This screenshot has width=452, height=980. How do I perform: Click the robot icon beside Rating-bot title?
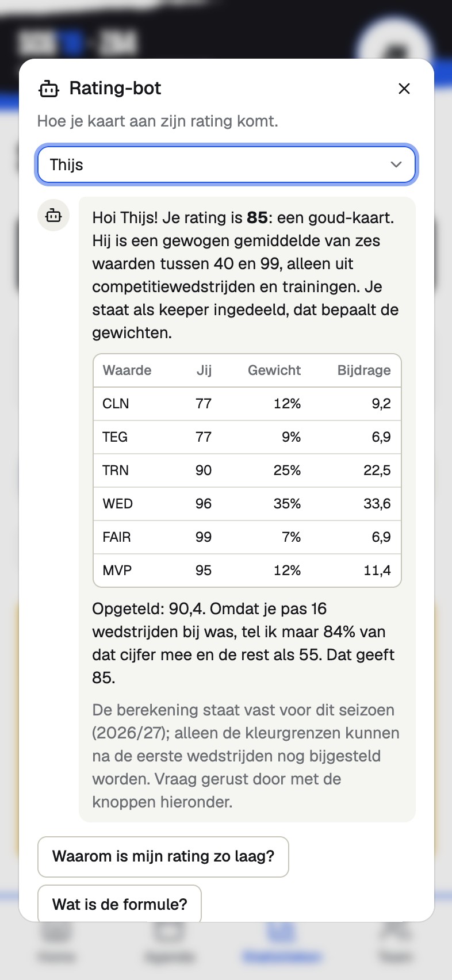pos(49,89)
